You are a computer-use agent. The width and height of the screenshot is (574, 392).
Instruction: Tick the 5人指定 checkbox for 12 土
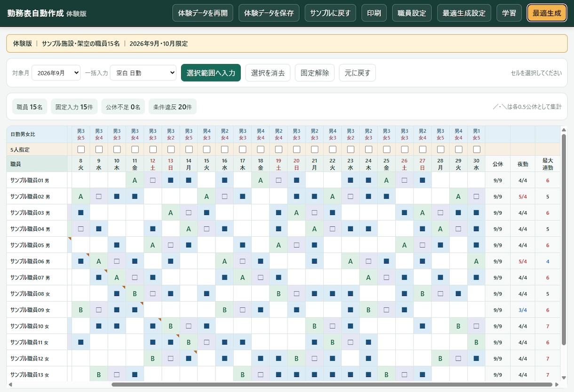point(153,149)
